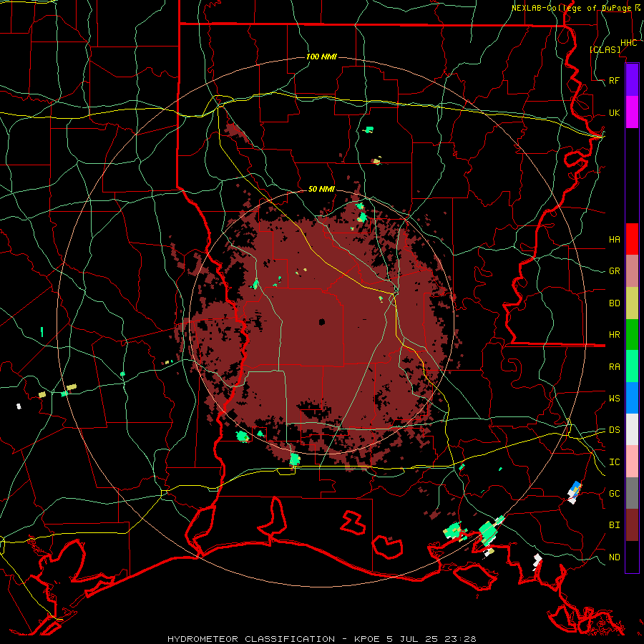Click the 'RA' legend label
Image resolution: width=644 pixels, height=644 pixels.
coord(615,366)
